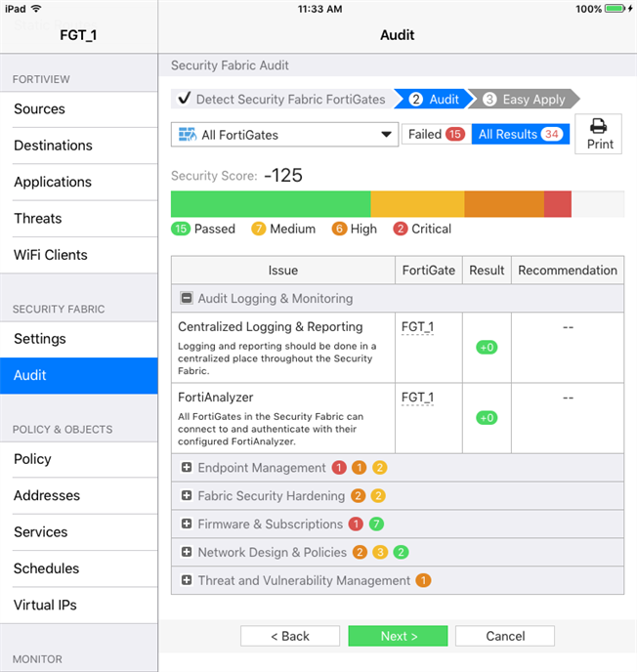Expand Endpoint Management section
637x672 pixels.
pyautogui.click(x=187, y=468)
